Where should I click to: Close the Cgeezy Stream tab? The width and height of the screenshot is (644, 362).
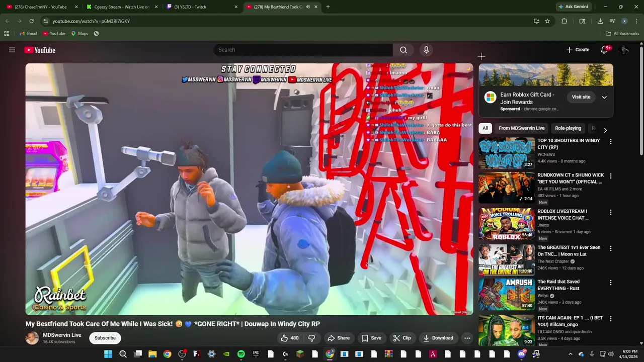click(156, 7)
